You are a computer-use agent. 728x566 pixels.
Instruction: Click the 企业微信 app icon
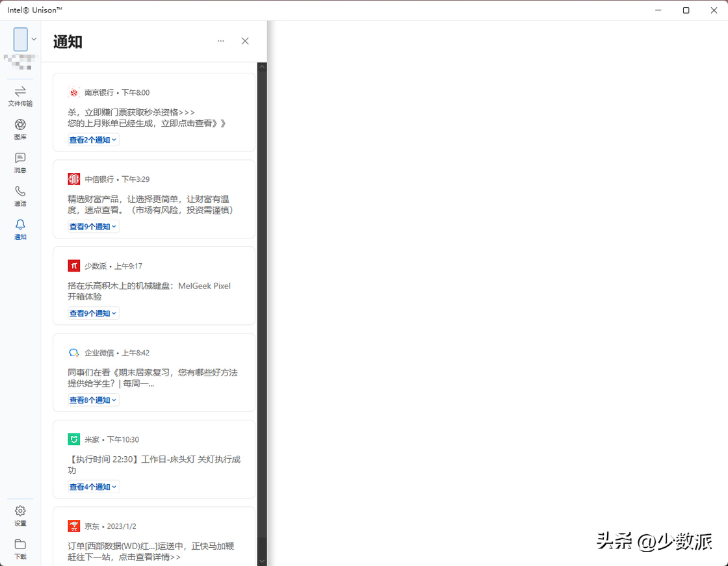[x=74, y=352]
